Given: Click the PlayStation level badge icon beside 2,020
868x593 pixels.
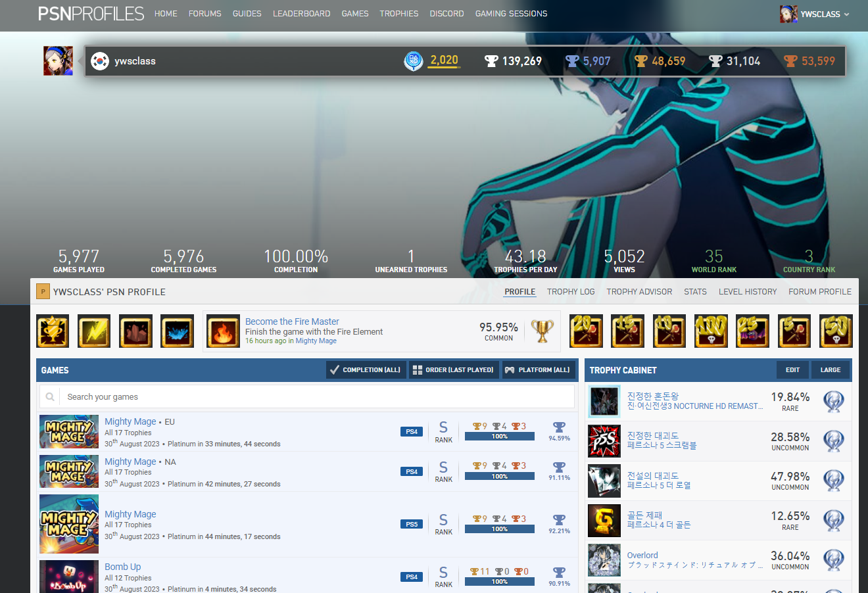Looking at the screenshot, I should (x=413, y=61).
